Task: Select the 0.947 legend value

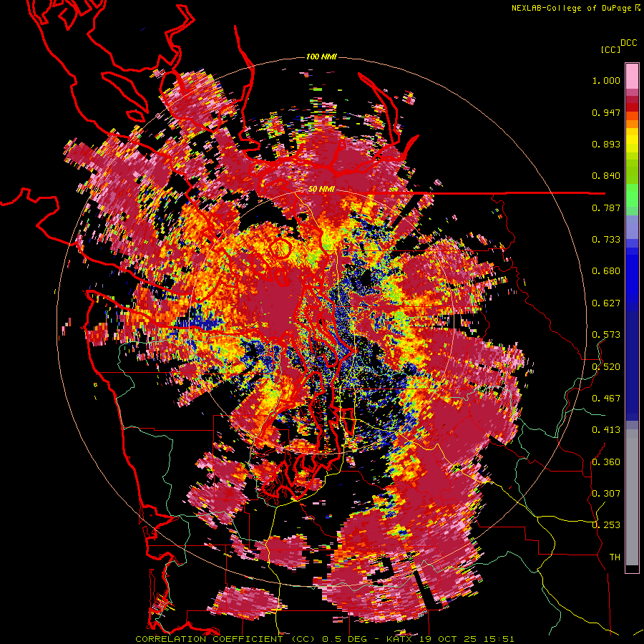Action: (606, 112)
